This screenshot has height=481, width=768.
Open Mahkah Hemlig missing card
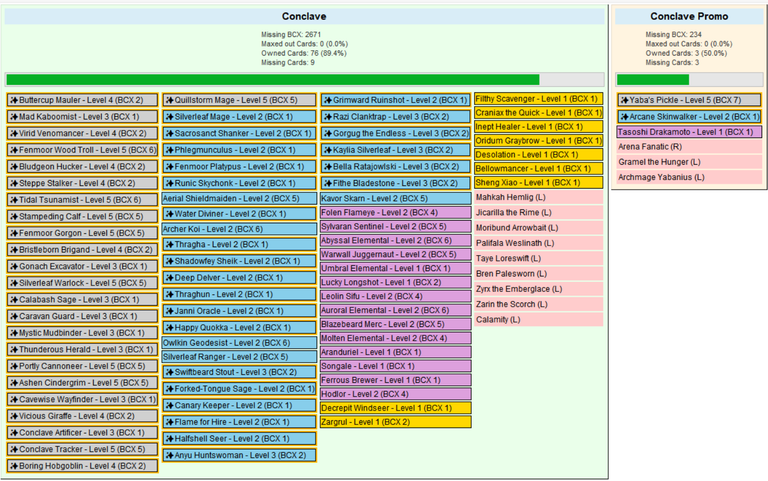tap(538, 197)
